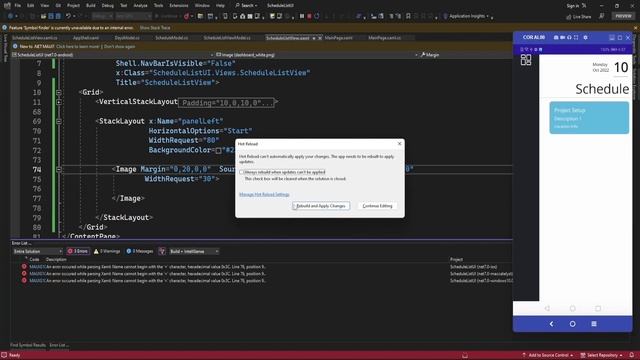Click the Undo toolbar icon
Image resolution: width=640 pixels, height=360 pixels.
69,16
